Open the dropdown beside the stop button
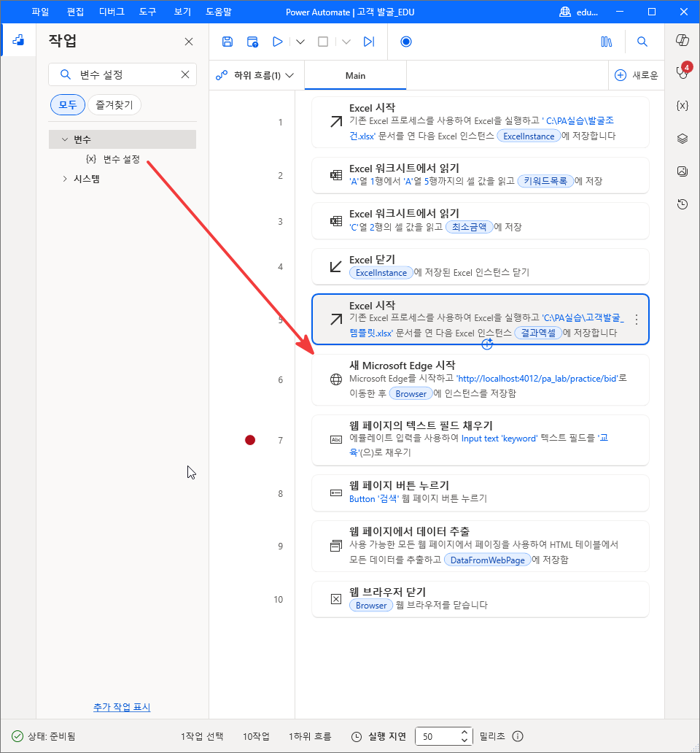 346,42
